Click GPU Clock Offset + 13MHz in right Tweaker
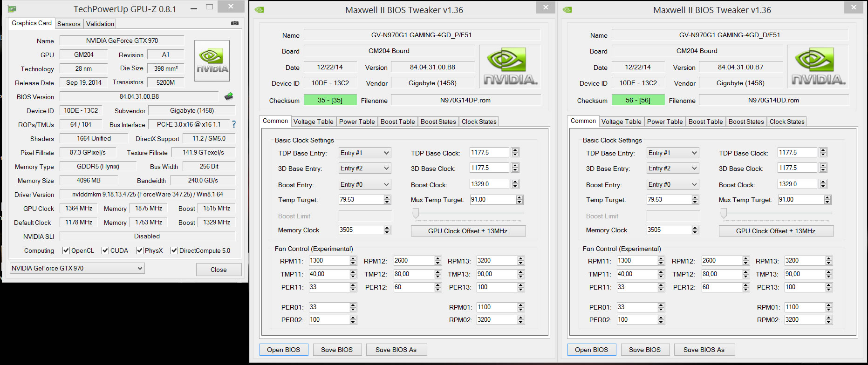The height and width of the screenshot is (365, 868). [776, 231]
